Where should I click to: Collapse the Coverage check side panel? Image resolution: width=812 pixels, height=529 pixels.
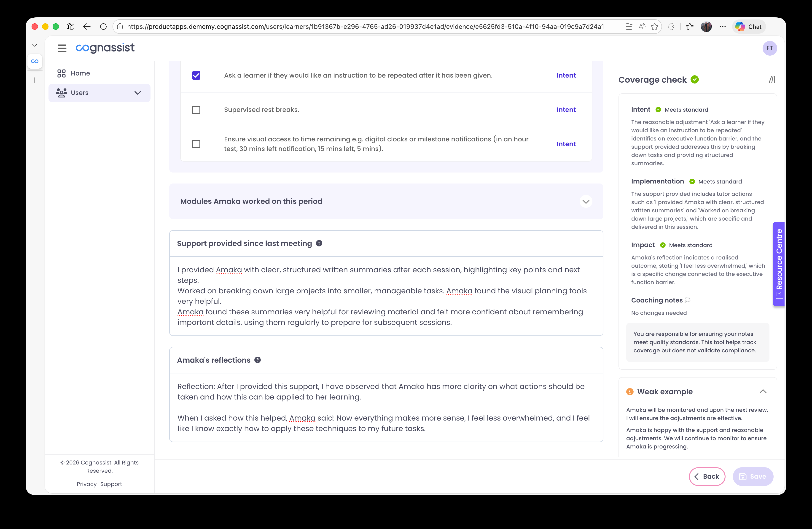pos(772,80)
